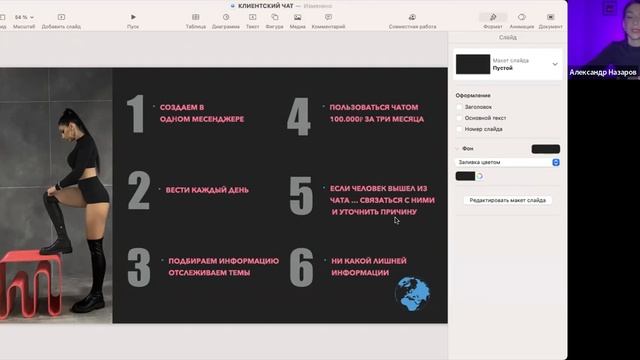Open Совместная работа collaboration
This screenshot has width=640, height=360.
point(412,17)
